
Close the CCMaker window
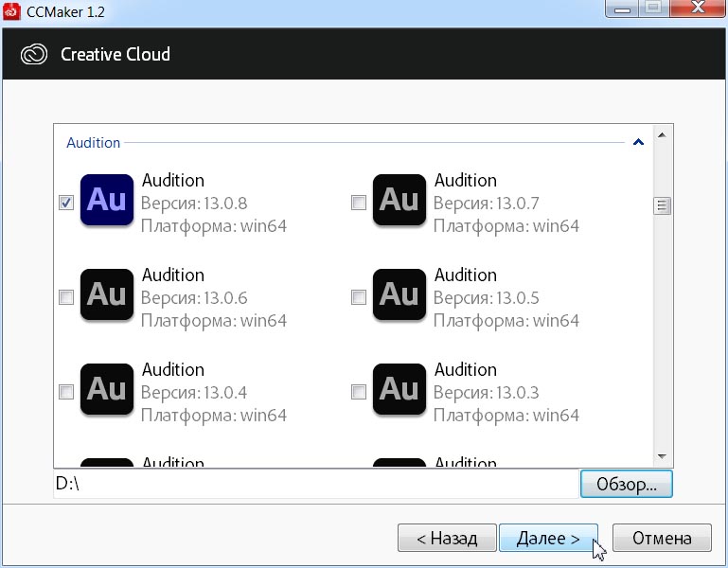coord(698,9)
